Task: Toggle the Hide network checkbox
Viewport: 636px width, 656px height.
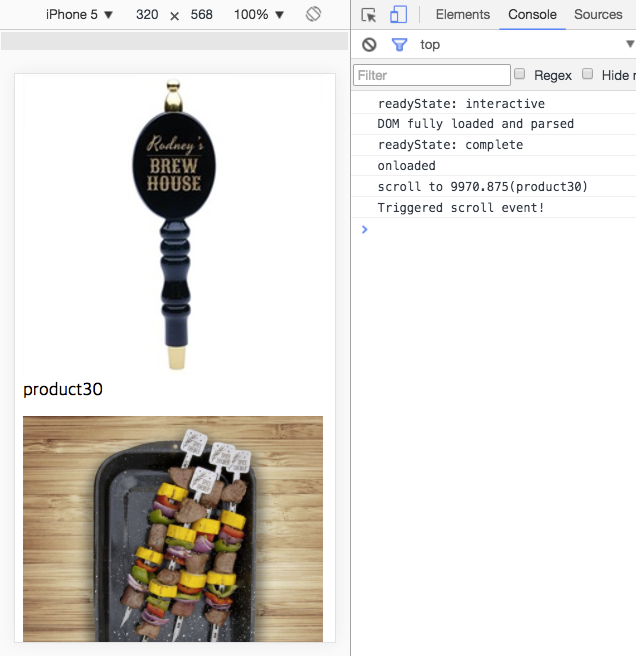Action: pos(588,74)
